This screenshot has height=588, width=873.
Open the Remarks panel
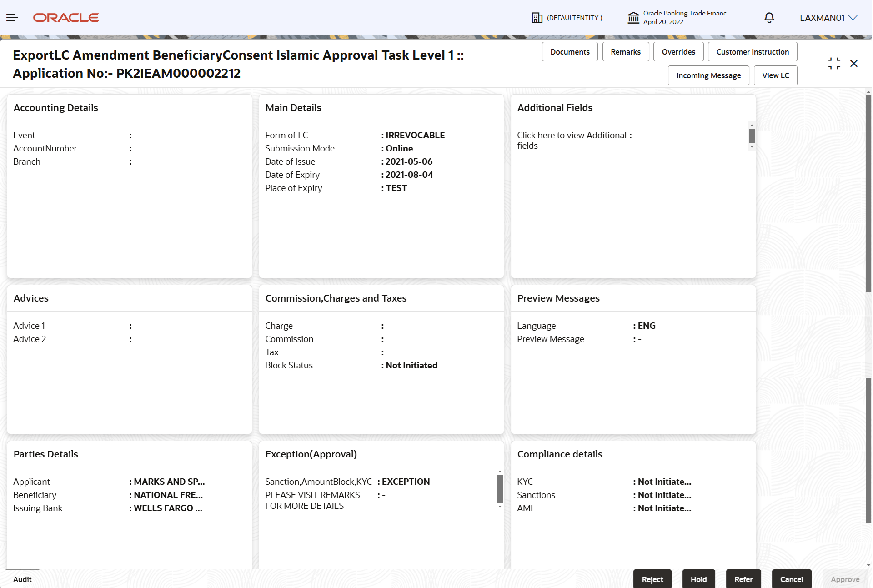pyautogui.click(x=626, y=51)
